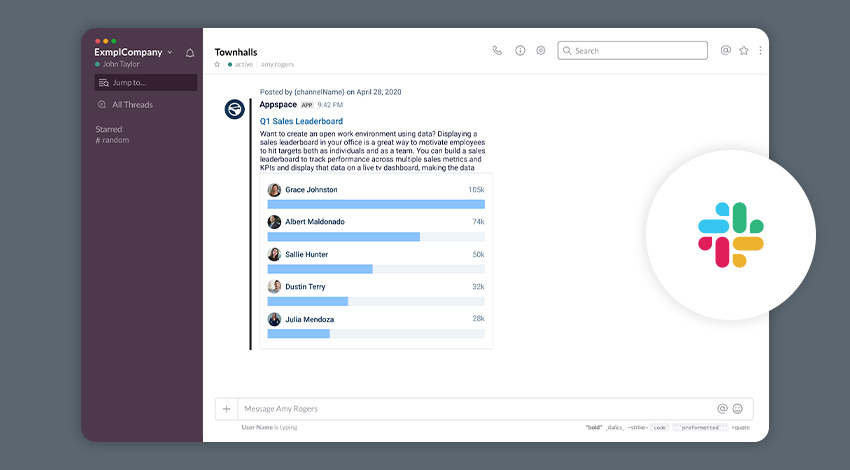Open channel settings gear icon
This screenshot has height=470, width=850.
[540, 50]
